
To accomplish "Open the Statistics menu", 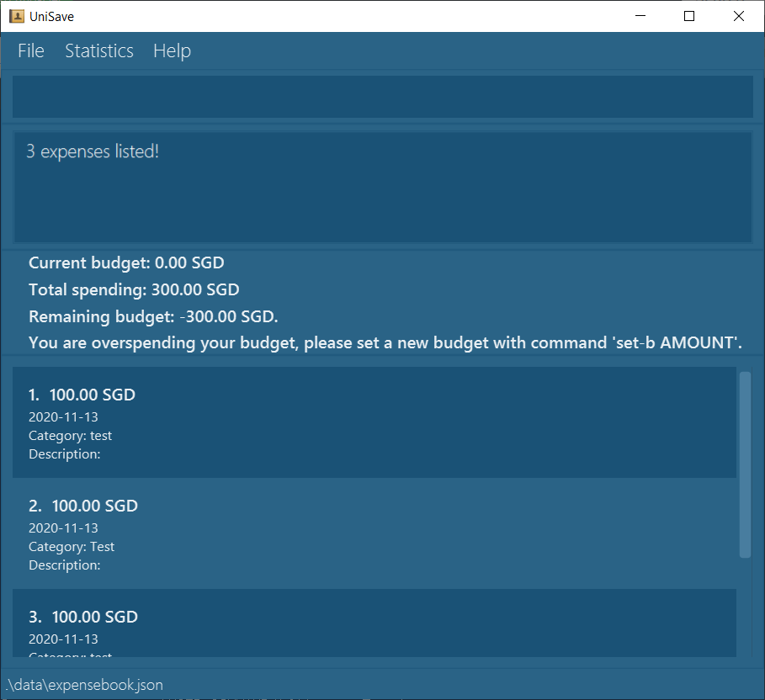I will coord(99,50).
